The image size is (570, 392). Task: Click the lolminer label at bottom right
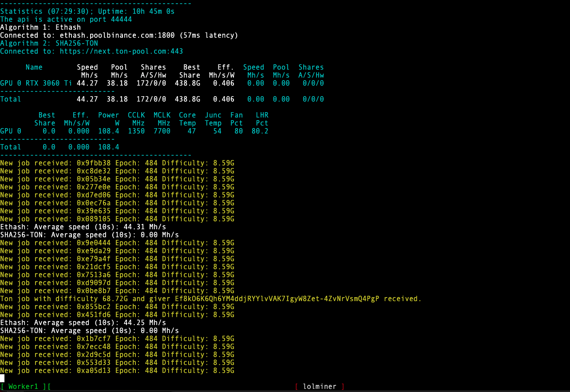coord(320,386)
